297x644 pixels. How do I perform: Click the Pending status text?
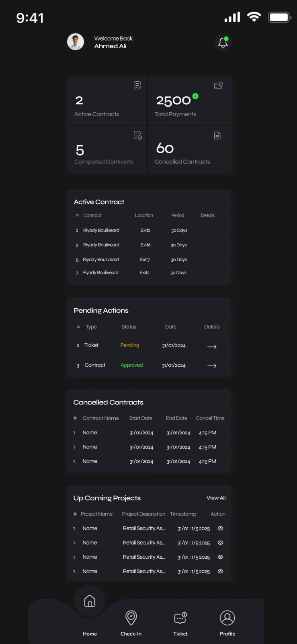(x=130, y=345)
